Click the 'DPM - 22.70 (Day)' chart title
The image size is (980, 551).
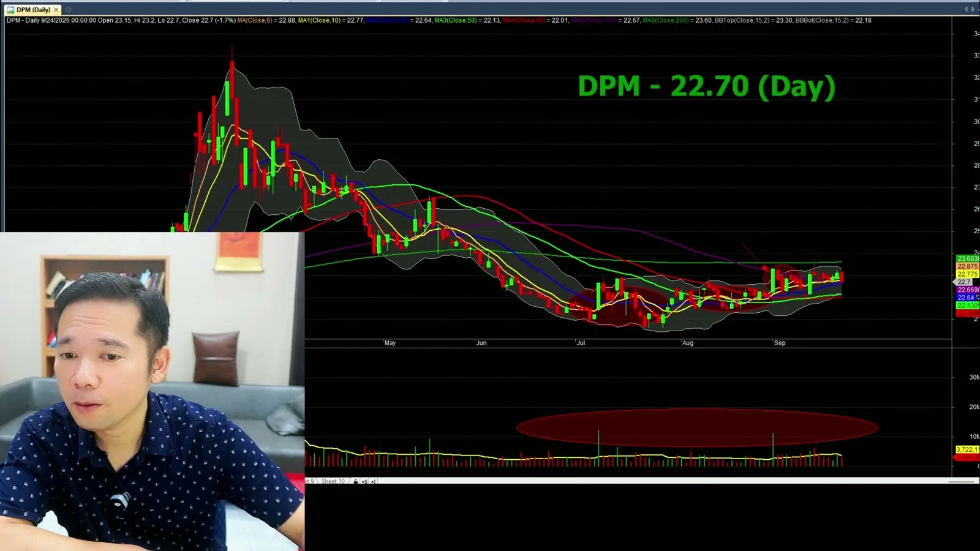pyautogui.click(x=707, y=86)
